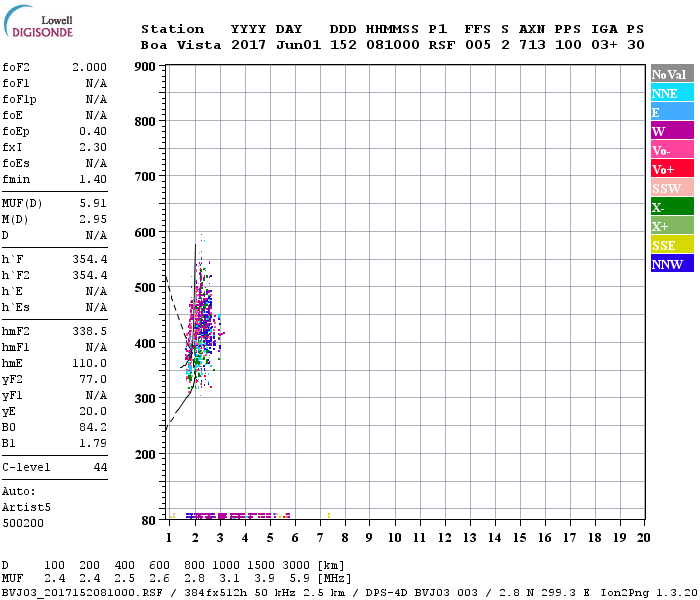Select the NNW blue legend swatch
Image resolution: width=700 pixels, height=600 pixels.
click(x=671, y=264)
